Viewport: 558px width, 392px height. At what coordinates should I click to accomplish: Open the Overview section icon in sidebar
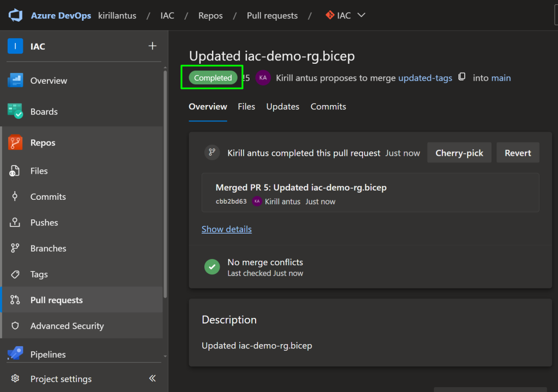(15, 81)
